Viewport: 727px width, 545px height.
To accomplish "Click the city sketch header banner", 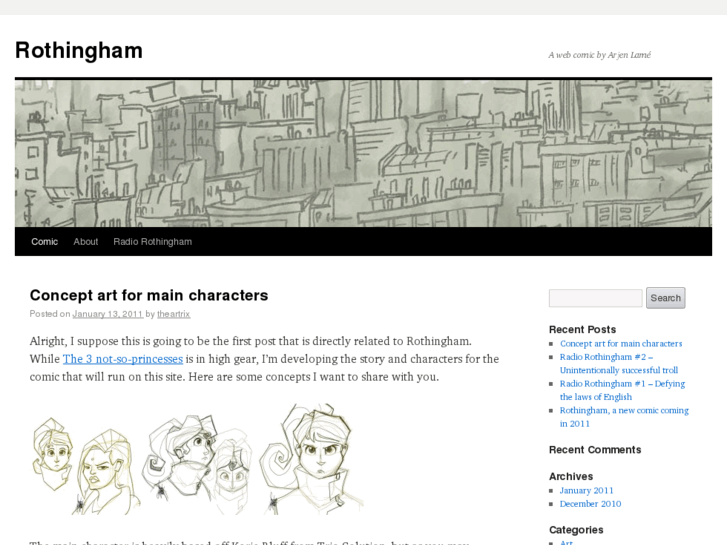I will pyautogui.click(x=364, y=154).
